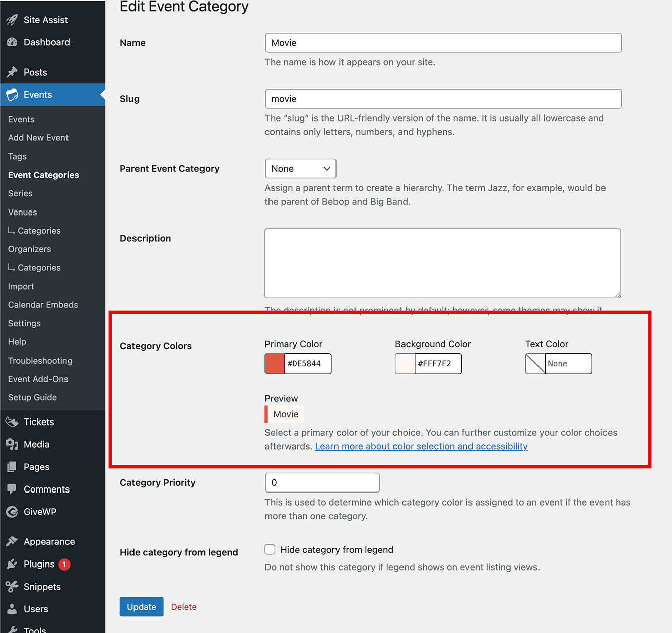Open Add New Event submenu item
Screen dimensions: 672x633
(38, 138)
